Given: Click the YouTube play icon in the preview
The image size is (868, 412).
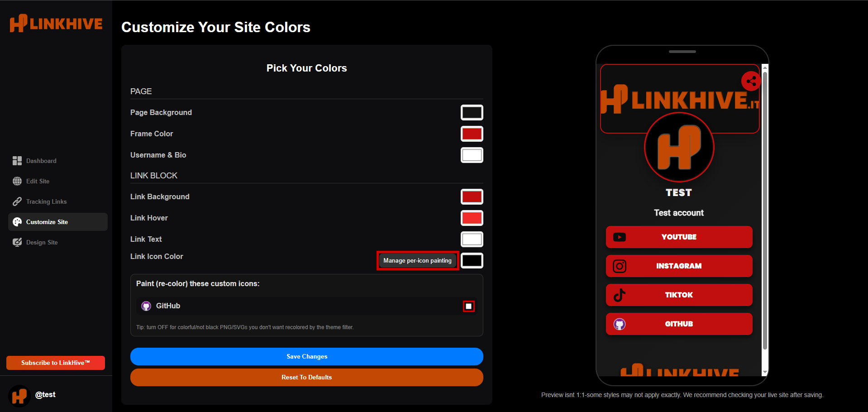Looking at the screenshot, I should point(619,237).
